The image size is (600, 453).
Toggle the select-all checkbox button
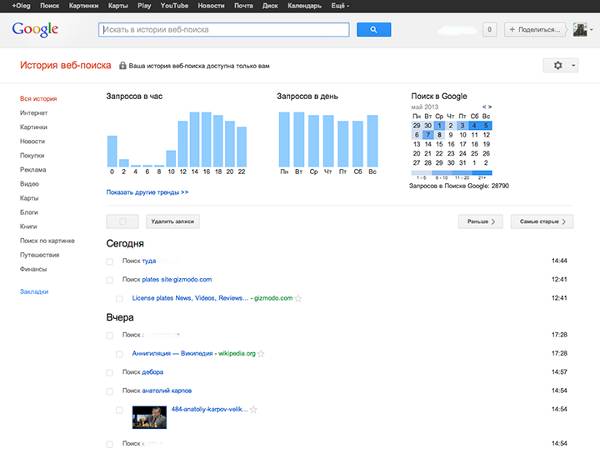(x=122, y=222)
